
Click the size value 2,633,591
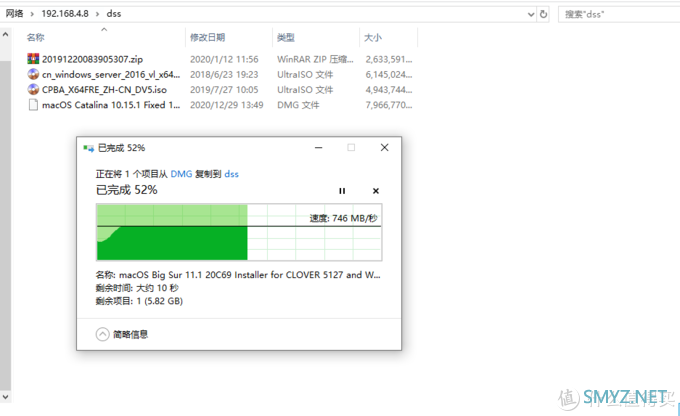coord(389,59)
